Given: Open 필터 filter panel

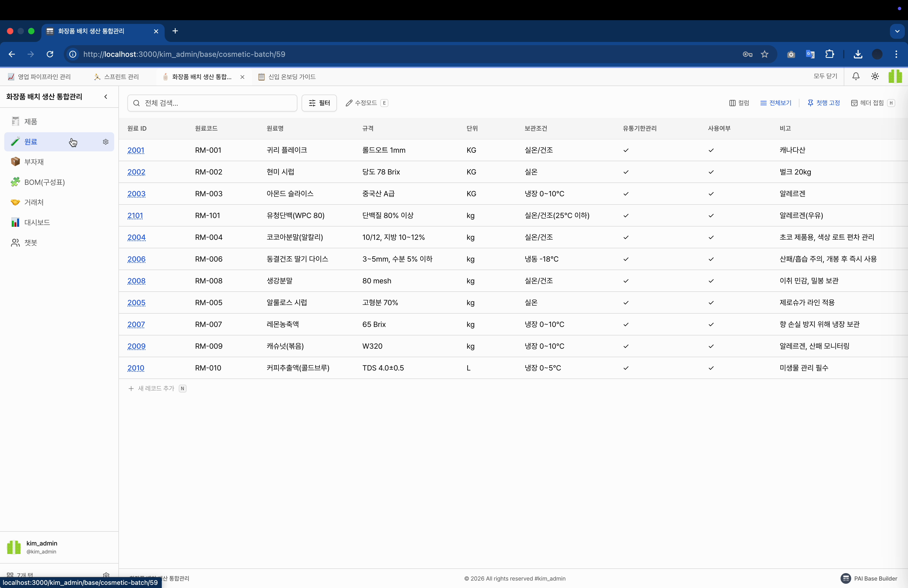Looking at the screenshot, I should point(319,103).
